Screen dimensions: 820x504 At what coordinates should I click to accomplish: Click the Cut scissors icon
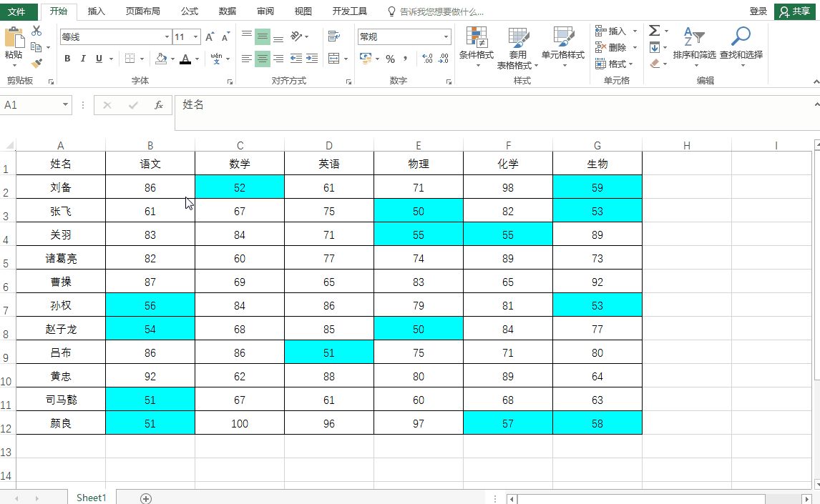[x=36, y=31]
